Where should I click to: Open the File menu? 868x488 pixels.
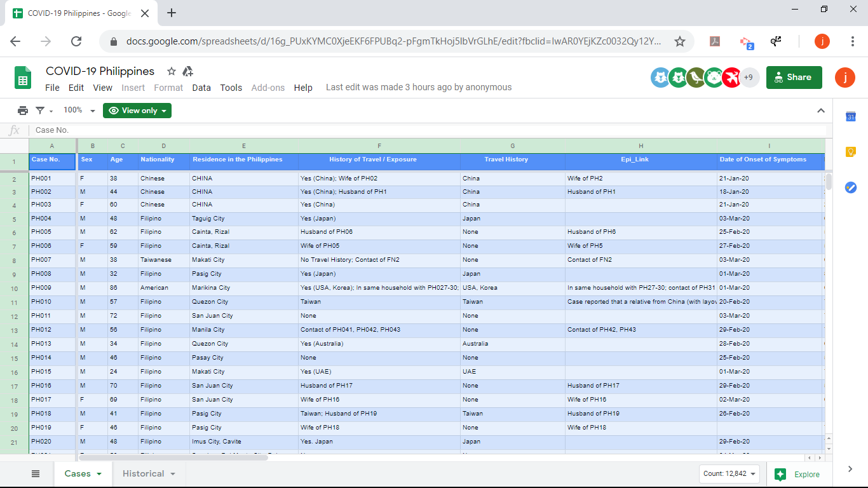(53, 88)
